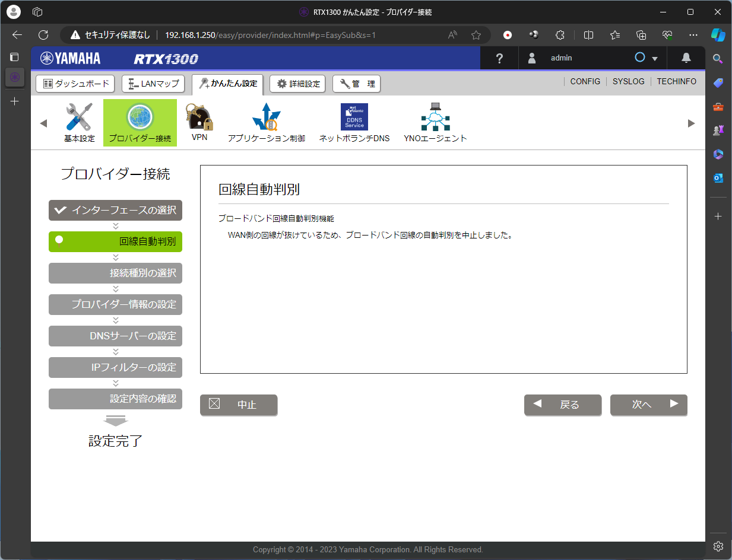Open the Copilot icon
The height and width of the screenshot is (560, 732).
pos(718,35)
